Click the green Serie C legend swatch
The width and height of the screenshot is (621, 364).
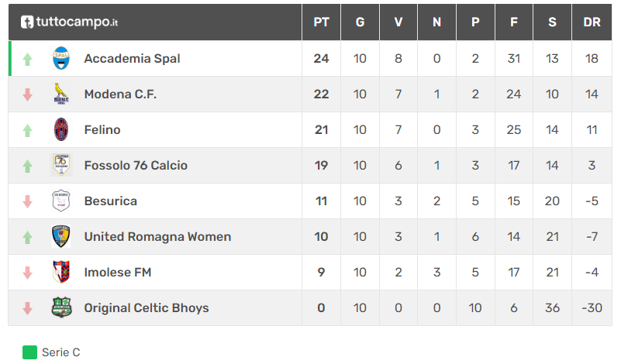click(x=29, y=352)
